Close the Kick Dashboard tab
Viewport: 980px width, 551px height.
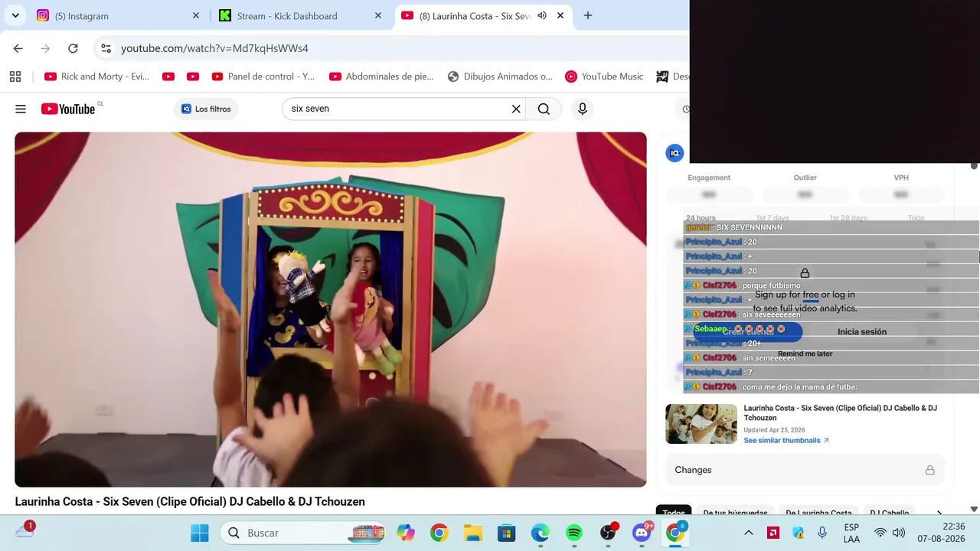pyautogui.click(x=378, y=15)
